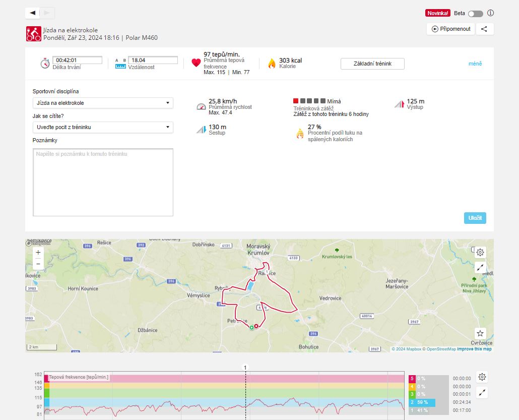This screenshot has width=519, height=420.
Task: Click the green route start marker
Action: (x=251, y=328)
